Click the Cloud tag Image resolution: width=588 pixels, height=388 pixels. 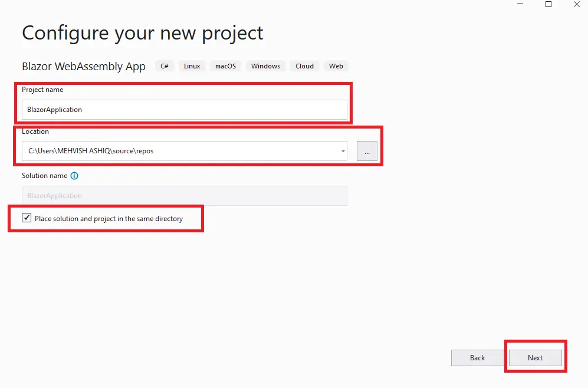(304, 66)
